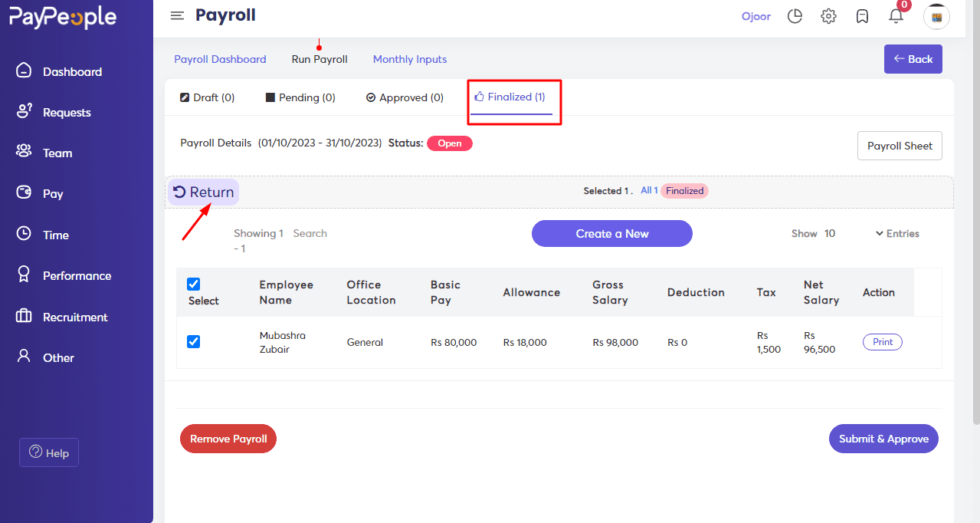980x523 pixels.
Task: Uncheck Mubashra Zubair's row checkbox
Action: 193,341
